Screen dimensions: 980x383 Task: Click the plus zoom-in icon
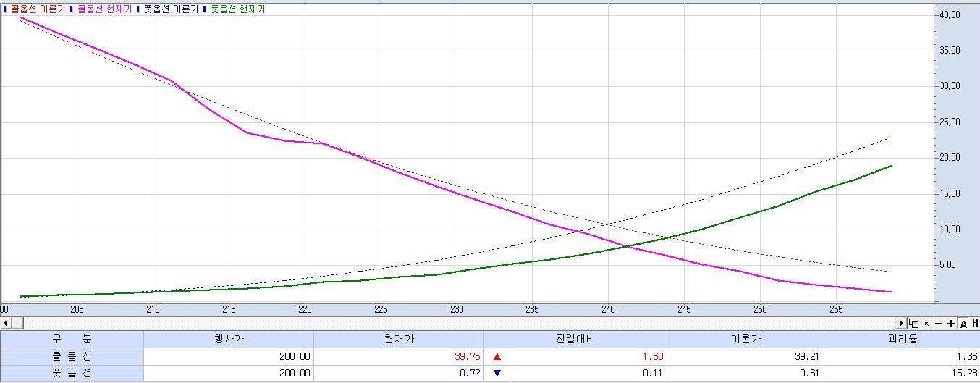[x=950, y=324]
